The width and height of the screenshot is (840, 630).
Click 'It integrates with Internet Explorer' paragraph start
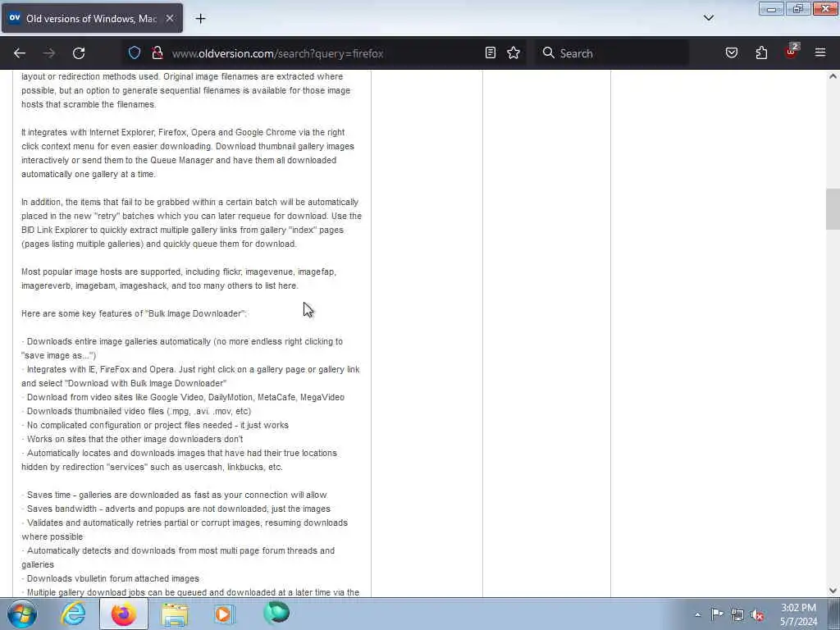[89, 132]
